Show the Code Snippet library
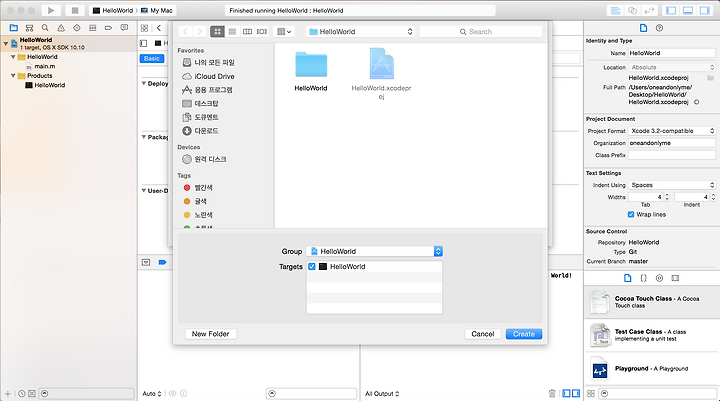 tap(643, 278)
